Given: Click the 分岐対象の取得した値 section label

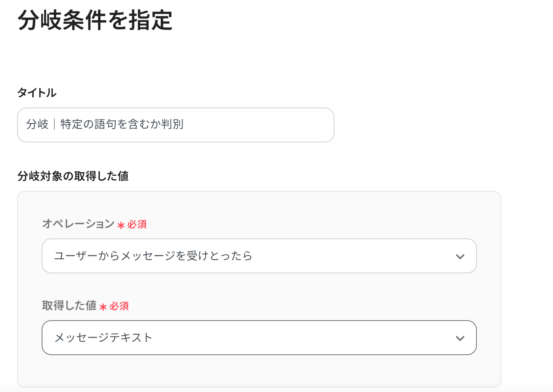Looking at the screenshot, I should pyautogui.click(x=73, y=176).
